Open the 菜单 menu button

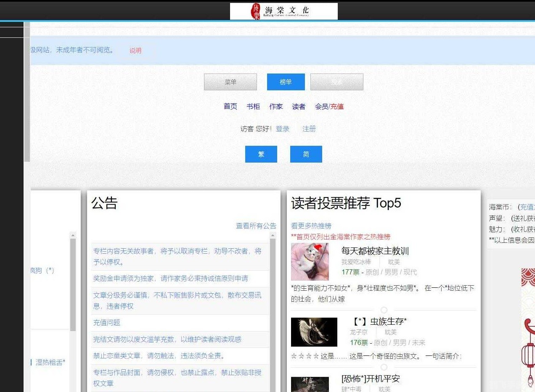(230, 82)
